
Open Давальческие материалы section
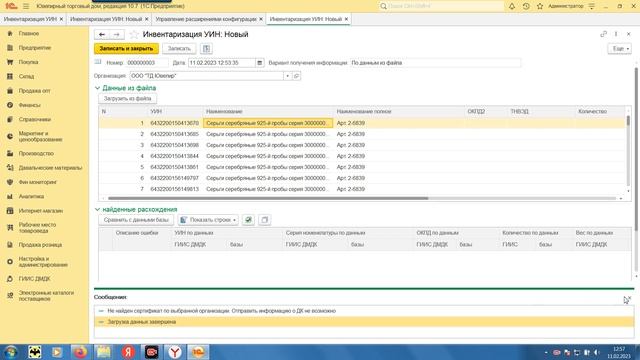[50, 168]
